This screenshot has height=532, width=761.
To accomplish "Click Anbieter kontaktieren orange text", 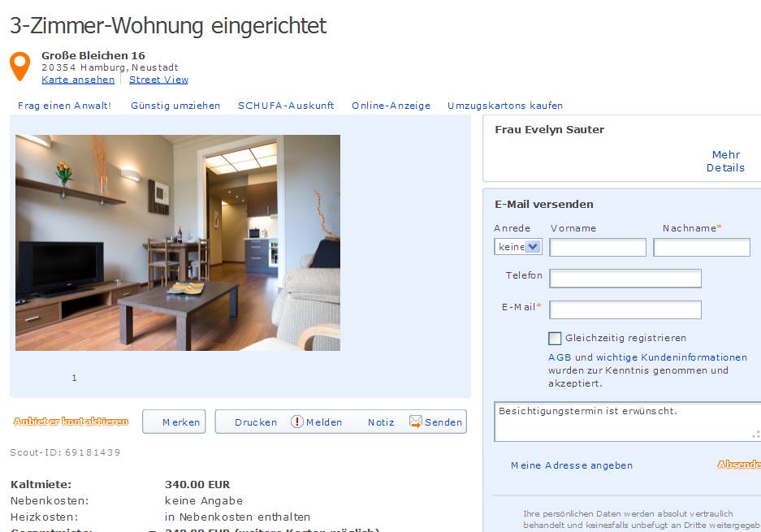I will (71, 422).
